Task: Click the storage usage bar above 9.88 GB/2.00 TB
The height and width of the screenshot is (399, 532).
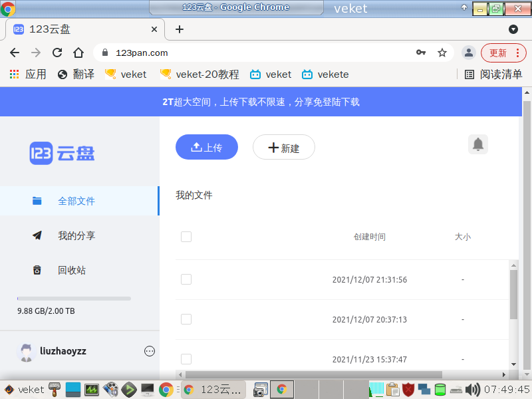Action: pos(74,299)
